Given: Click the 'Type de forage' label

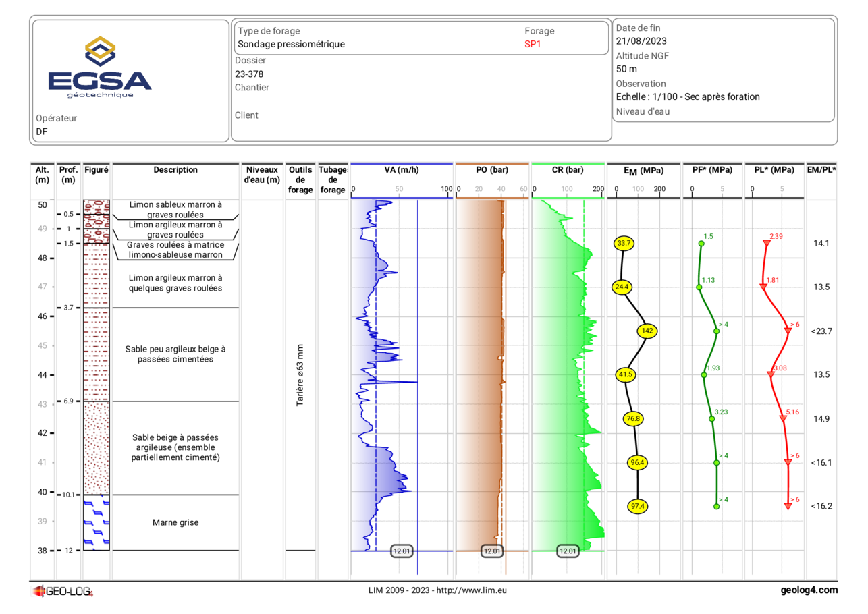Looking at the screenshot, I should (269, 31).
